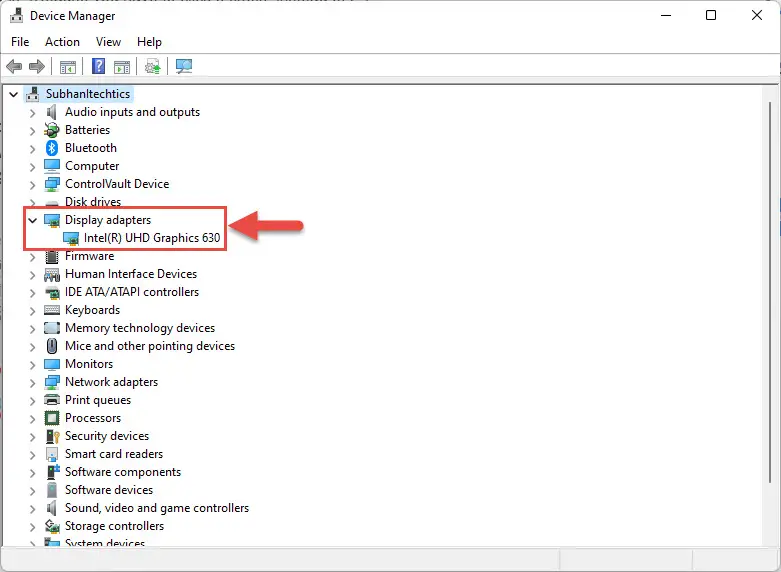The height and width of the screenshot is (572, 781).
Task: Expand Audio inputs and outputs
Action: coord(32,113)
